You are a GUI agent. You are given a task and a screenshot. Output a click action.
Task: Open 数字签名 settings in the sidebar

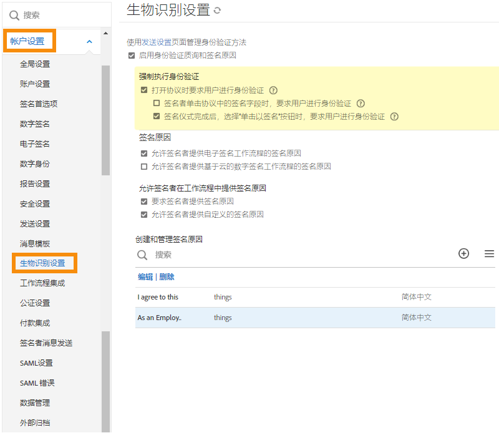[34, 124]
